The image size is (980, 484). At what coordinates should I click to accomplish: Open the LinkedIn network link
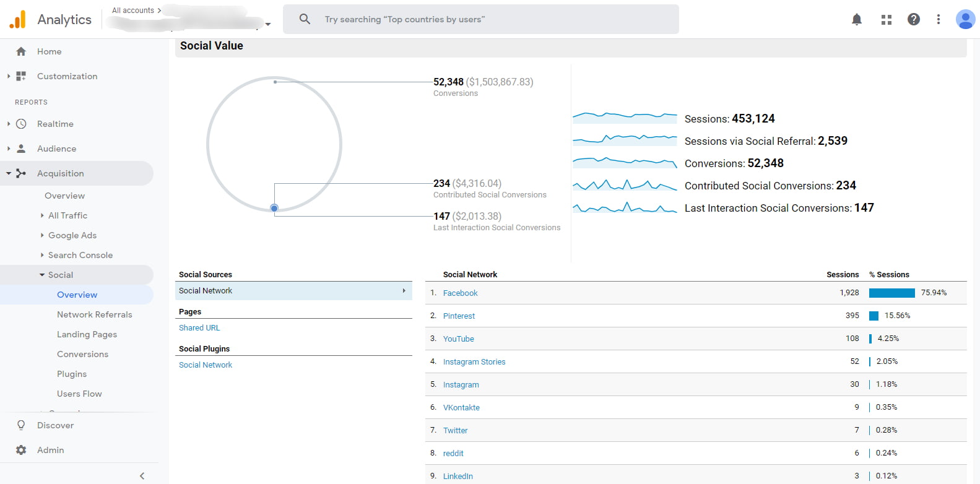pos(458,477)
